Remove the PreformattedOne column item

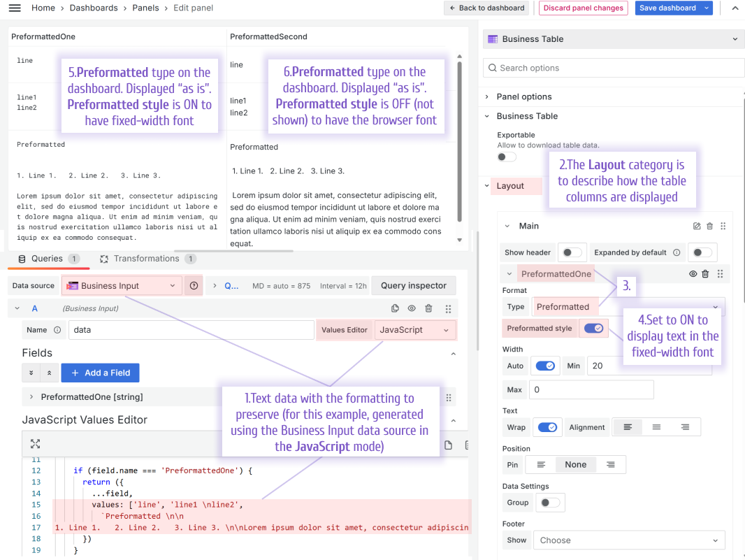[706, 274]
